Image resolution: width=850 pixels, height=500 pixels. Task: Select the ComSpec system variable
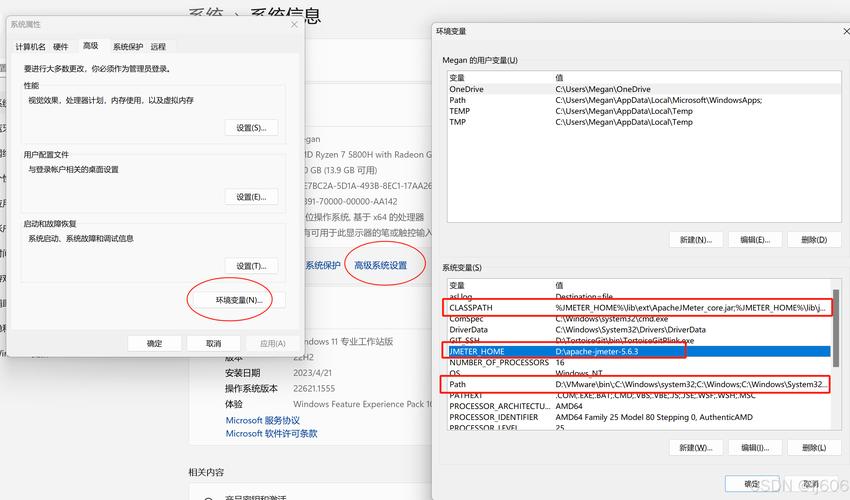pos(640,319)
